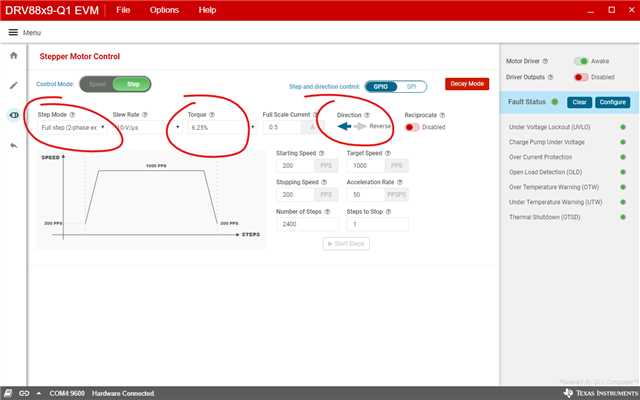This screenshot has height=400, width=640.
Task: Click the Under Temperature Warning (UTW) text
Action: click(x=556, y=202)
